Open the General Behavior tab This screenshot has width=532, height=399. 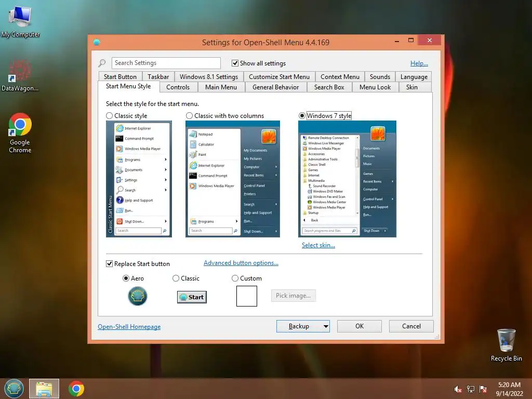pyautogui.click(x=275, y=87)
